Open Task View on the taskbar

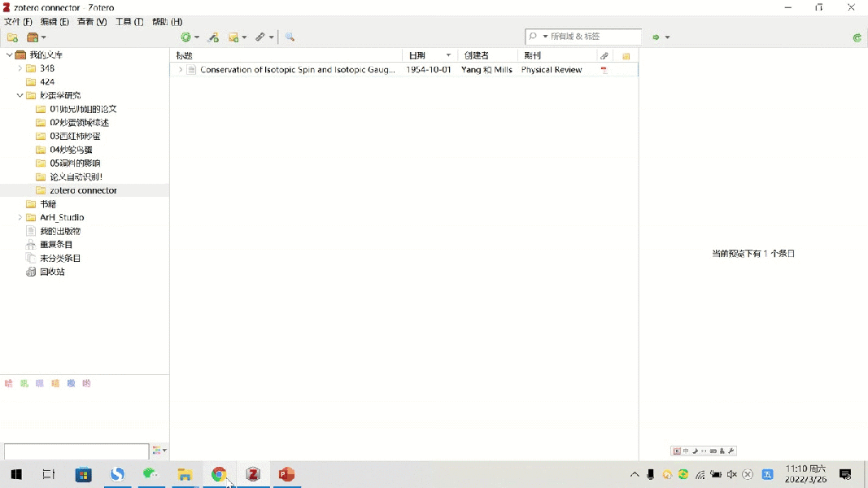coord(49,474)
